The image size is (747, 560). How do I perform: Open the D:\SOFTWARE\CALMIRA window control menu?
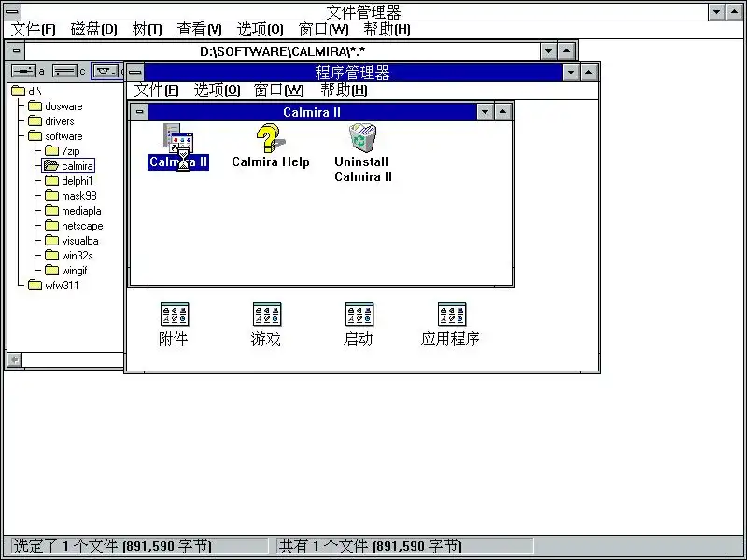click(16, 50)
